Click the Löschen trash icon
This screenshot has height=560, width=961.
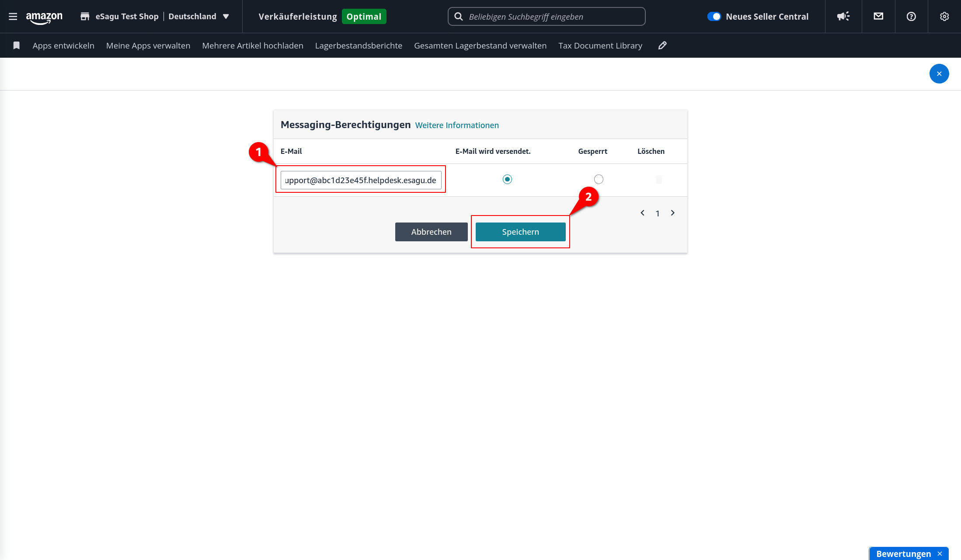tap(659, 179)
